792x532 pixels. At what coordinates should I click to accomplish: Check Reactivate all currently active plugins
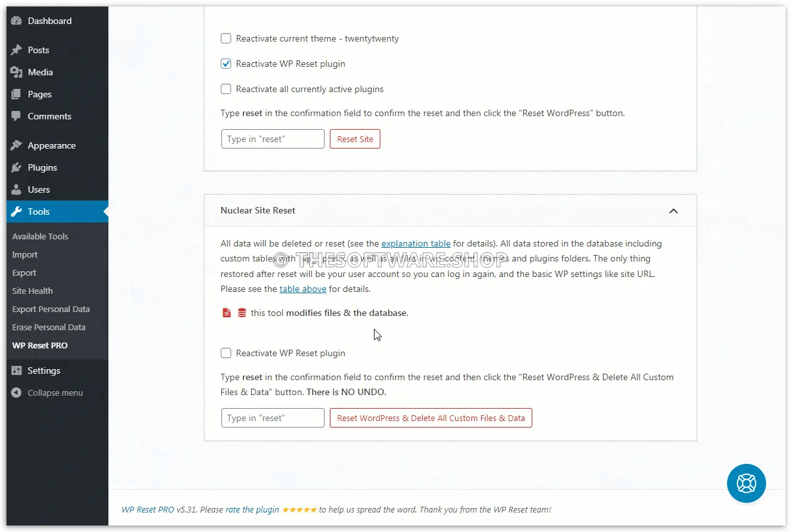(226, 89)
